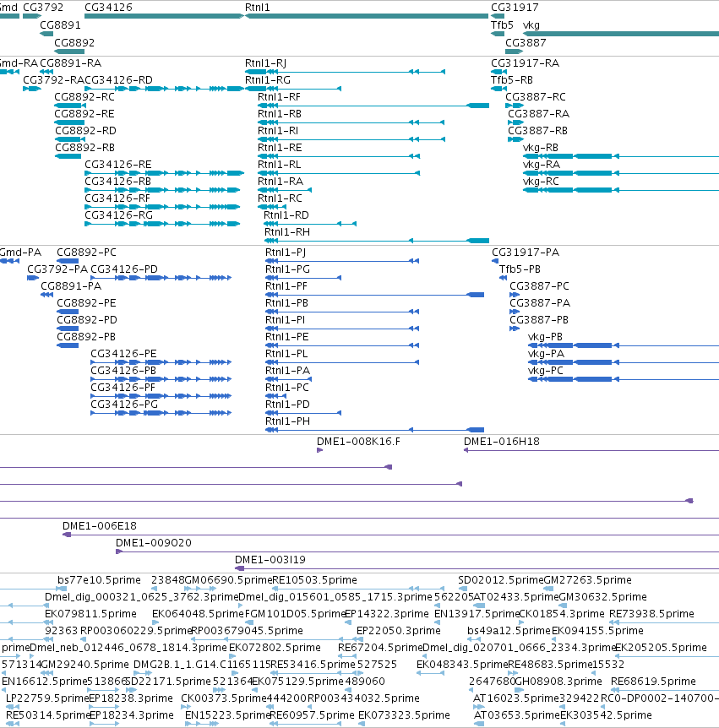Click protein label Rtnl1-PJ

click(286, 253)
